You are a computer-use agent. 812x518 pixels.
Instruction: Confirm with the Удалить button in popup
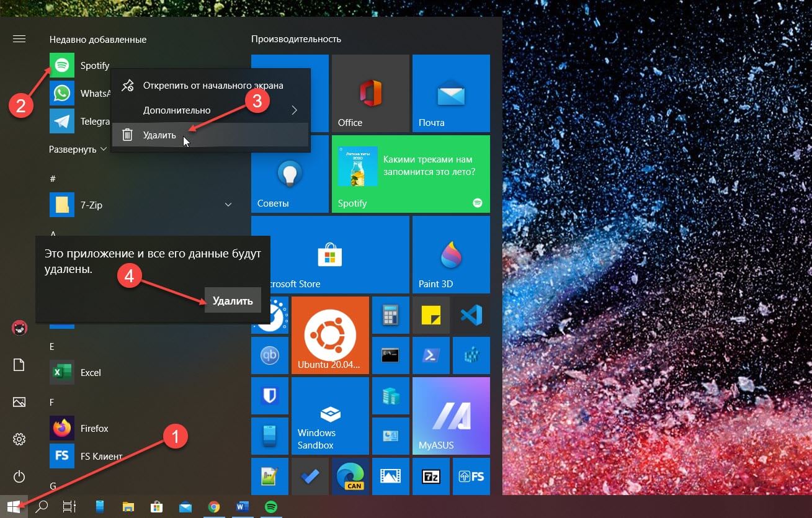pos(233,301)
